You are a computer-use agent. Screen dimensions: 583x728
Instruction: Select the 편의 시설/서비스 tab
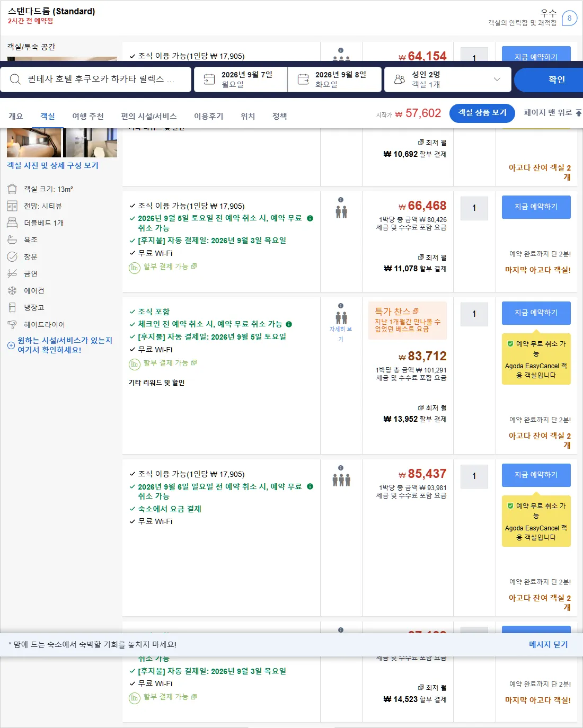tap(148, 116)
